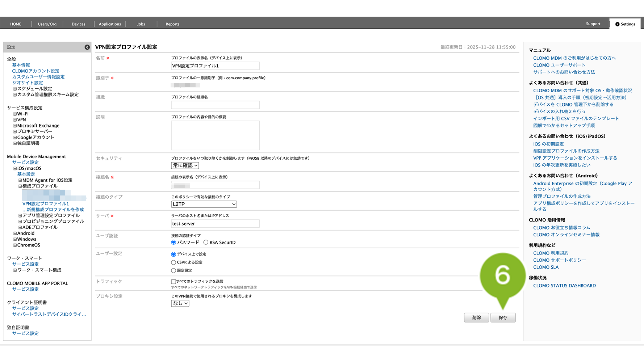The height and width of the screenshot is (362, 644).
Task: Collapse the iOS/macOS tree node icon
Action: point(15,169)
